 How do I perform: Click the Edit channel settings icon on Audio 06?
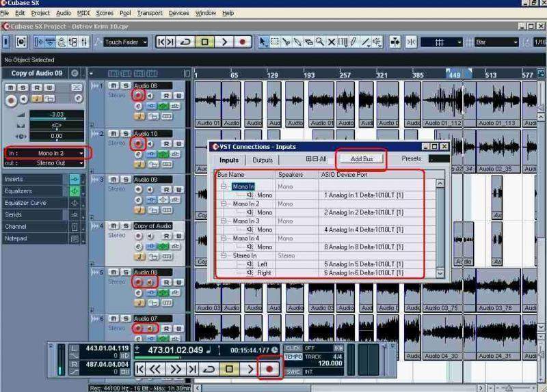pos(138,106)
